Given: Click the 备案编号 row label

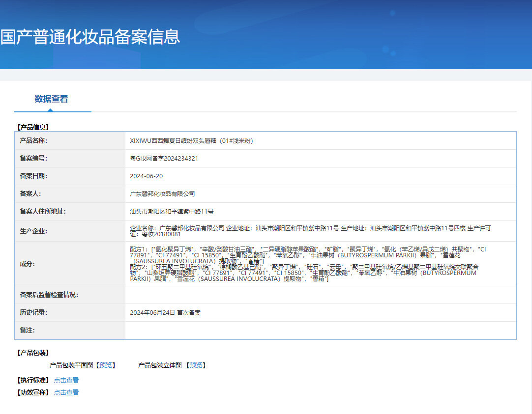Looking at the screenshot, I should point(33,158).
